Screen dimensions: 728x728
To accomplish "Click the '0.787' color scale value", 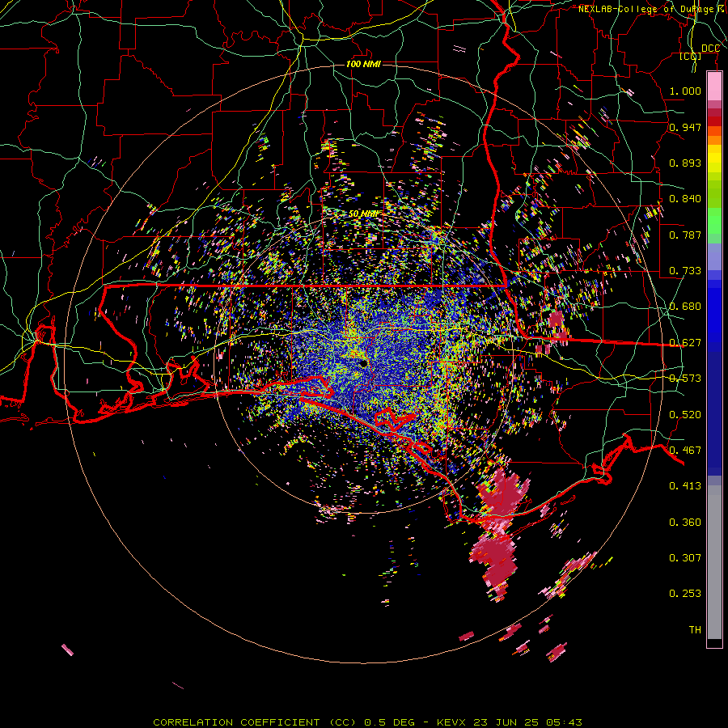I will click(x=685, y=235).
